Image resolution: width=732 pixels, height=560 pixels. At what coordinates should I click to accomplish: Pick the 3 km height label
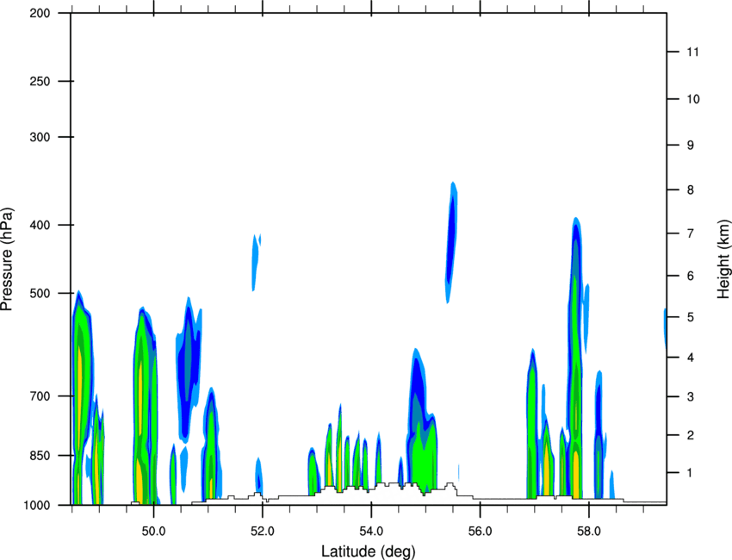pos(691,397)
